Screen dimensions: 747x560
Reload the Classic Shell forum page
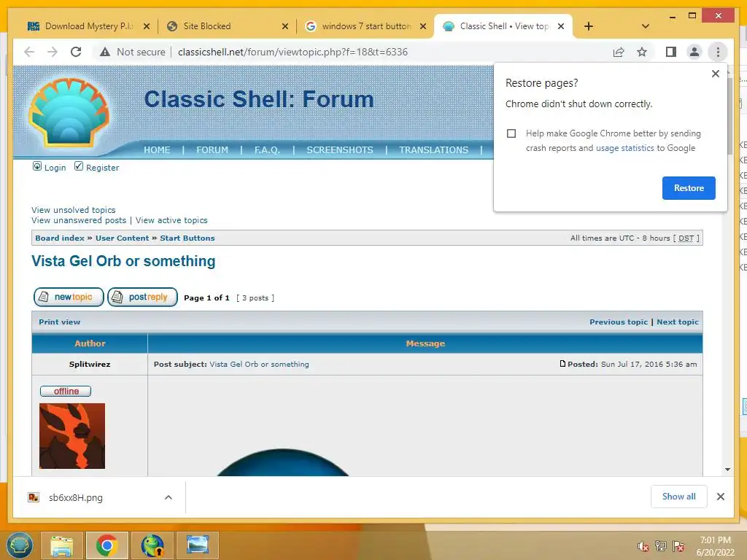[x=76, y=52]
